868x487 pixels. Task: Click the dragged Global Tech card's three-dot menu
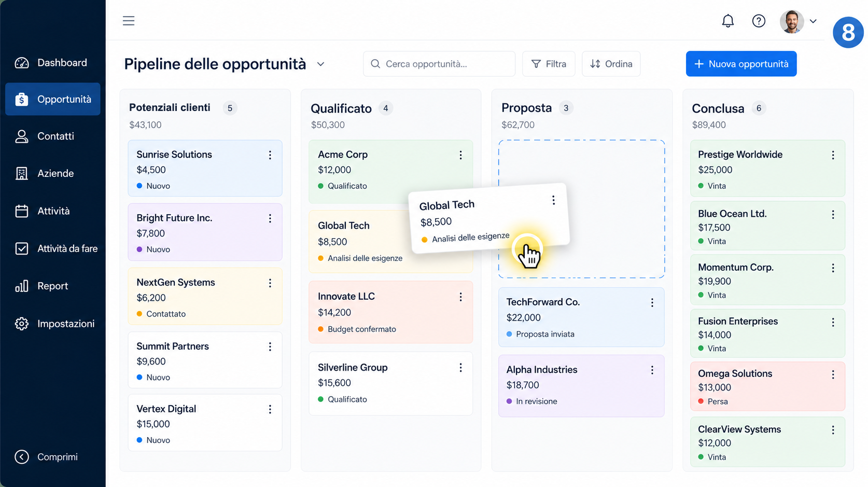554,200
